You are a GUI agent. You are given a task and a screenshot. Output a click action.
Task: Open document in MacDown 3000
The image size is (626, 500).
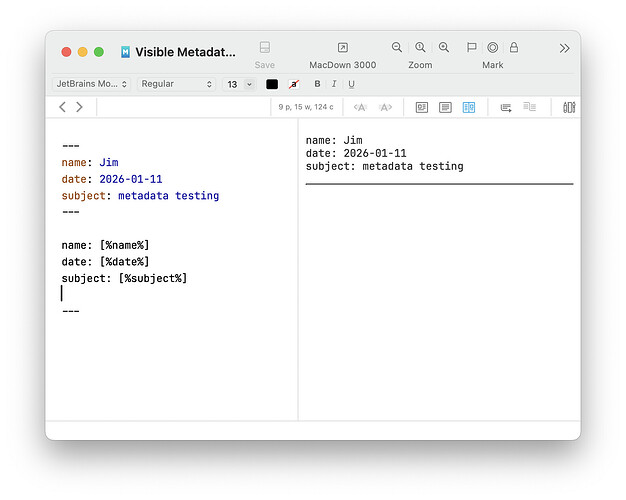pos(342,48)
